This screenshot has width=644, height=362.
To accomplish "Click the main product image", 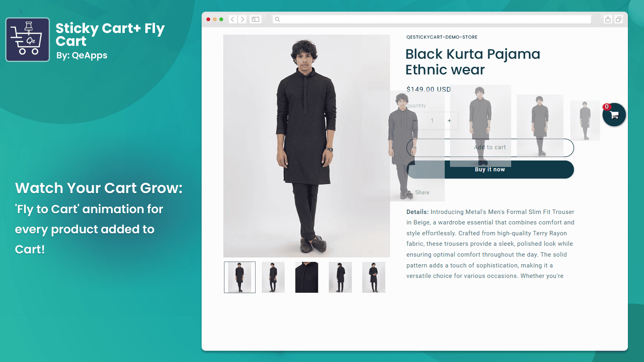I will click(x=307, y=146).
